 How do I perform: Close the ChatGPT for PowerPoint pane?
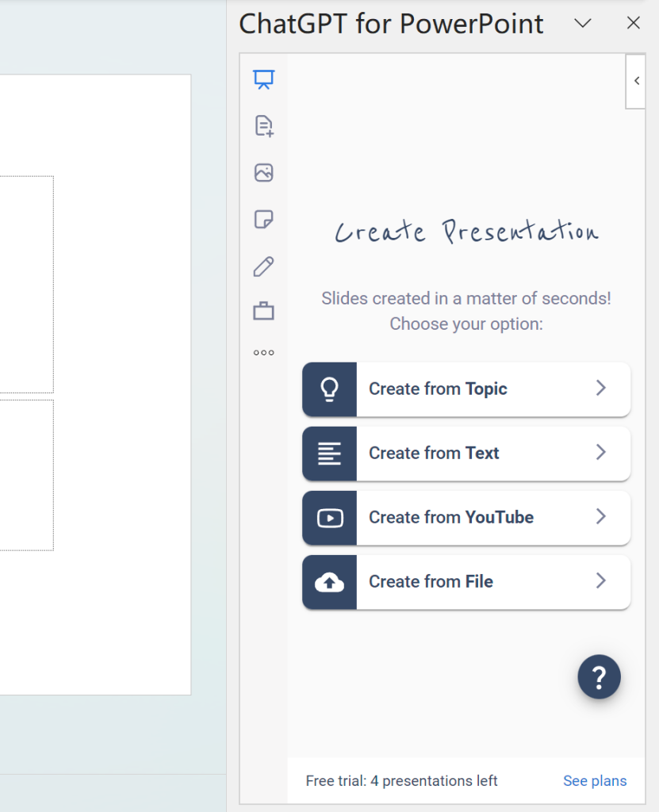[x=633, y=23]
